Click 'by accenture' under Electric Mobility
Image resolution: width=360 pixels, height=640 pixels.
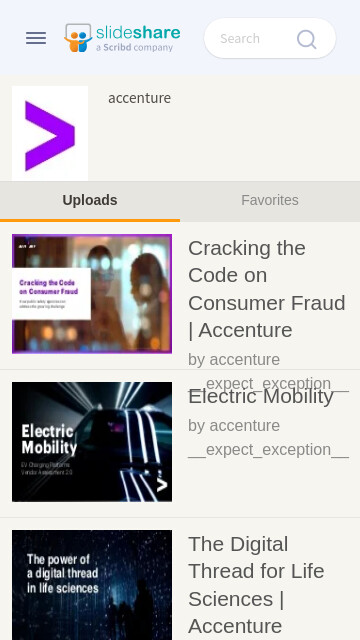click(234, 426)
